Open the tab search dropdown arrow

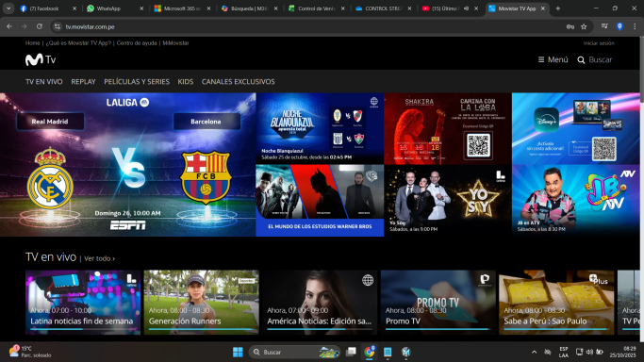click(8, 8)
